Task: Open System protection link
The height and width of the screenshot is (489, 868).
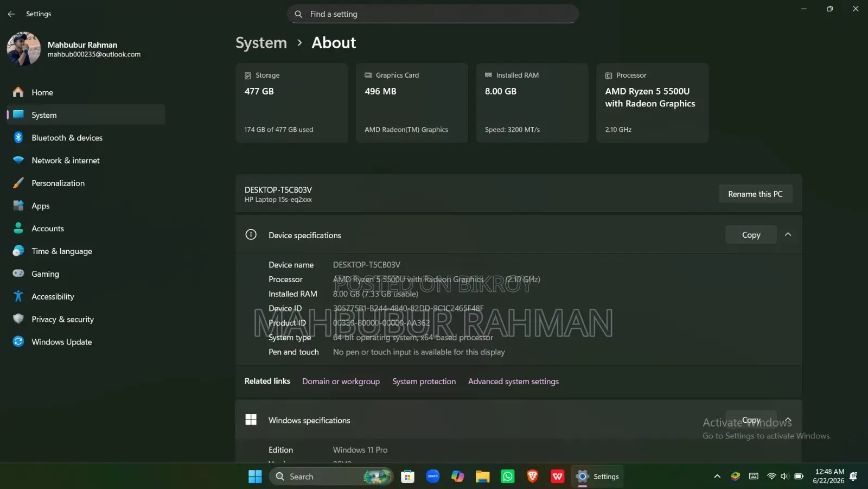Action: point(424,382)
